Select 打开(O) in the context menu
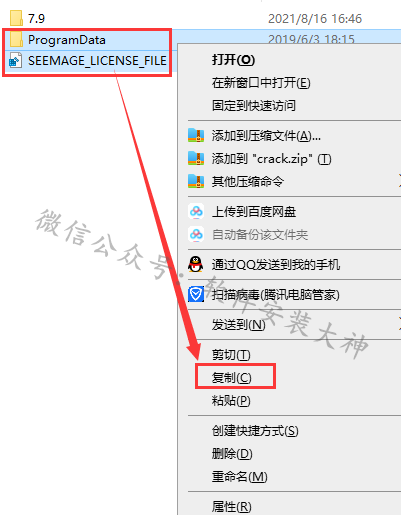 tap(233, 60)
